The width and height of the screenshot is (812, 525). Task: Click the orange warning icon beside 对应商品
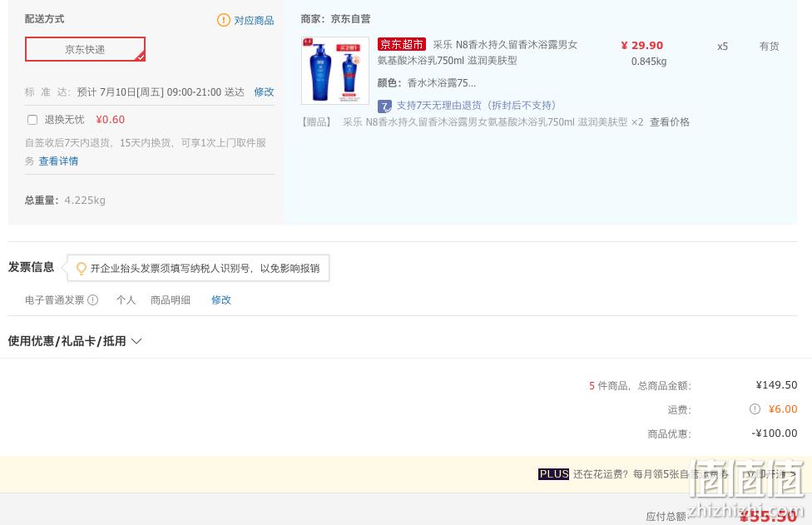click(x=223, y=20)
